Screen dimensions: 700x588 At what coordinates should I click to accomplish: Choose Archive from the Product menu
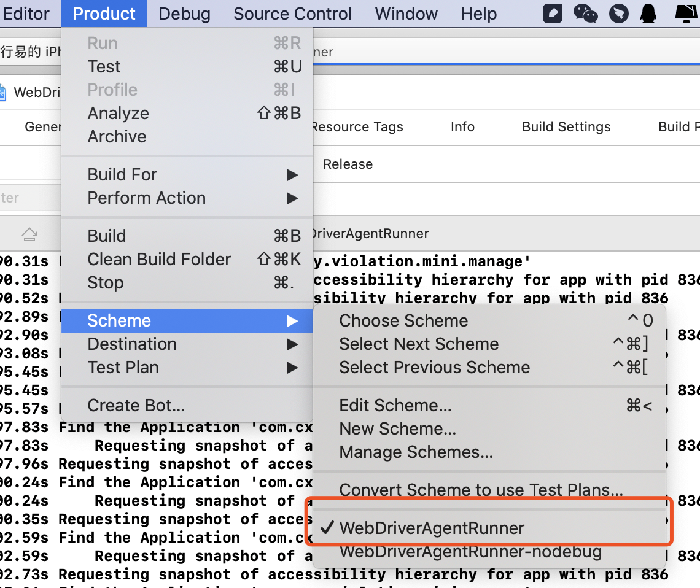(187, 136)
